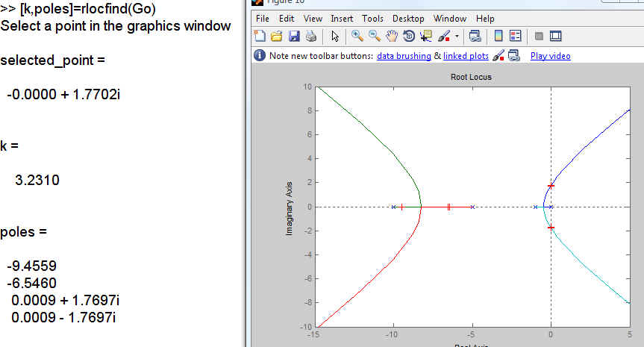
Task: Select the Zoom In magnifier tool
Action: (357, 36)
